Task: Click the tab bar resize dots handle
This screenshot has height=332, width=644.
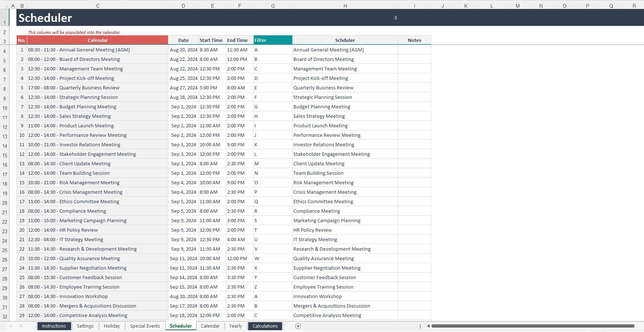Action: tap(420, 326)
